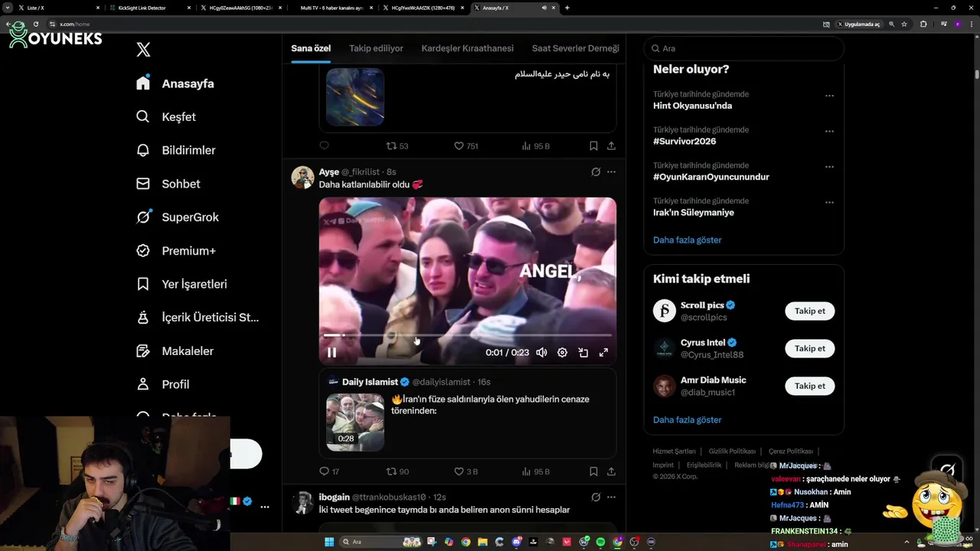View analytics of top post 95 B

[x=535, y=145]
